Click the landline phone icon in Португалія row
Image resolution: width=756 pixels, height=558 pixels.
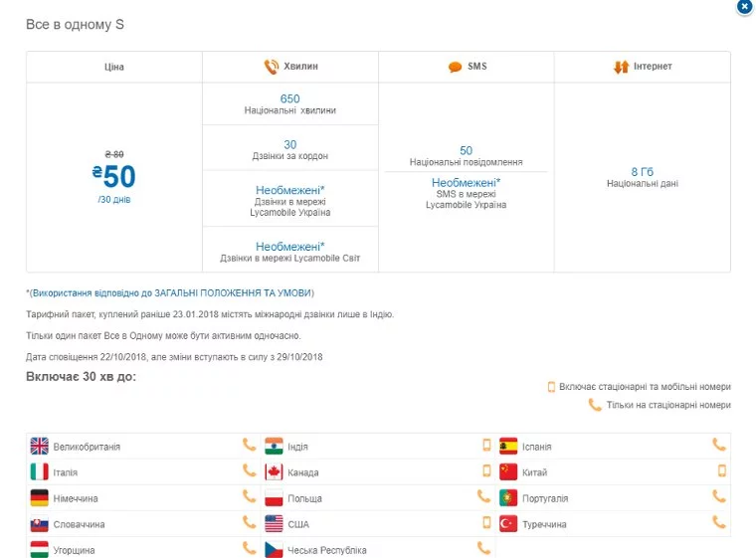(x=719, y=496)
